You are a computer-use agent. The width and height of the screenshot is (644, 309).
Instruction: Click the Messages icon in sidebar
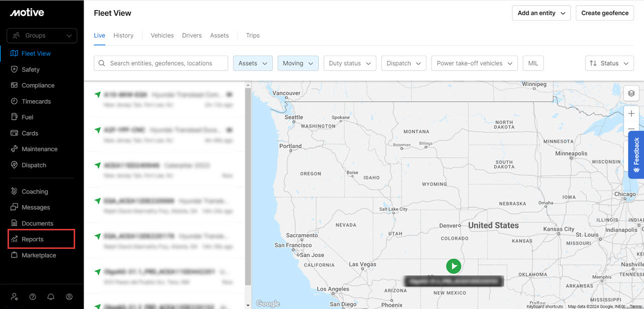coord(14,207)
